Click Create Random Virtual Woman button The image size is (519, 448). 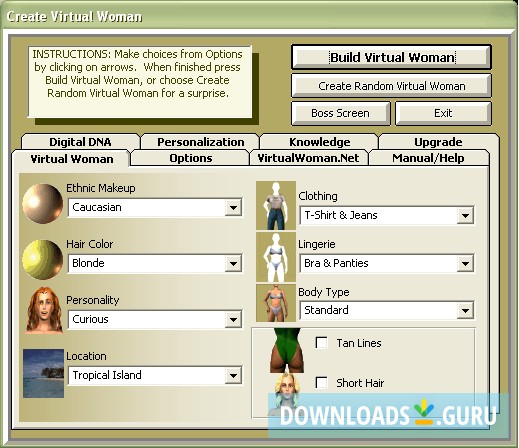391,86
